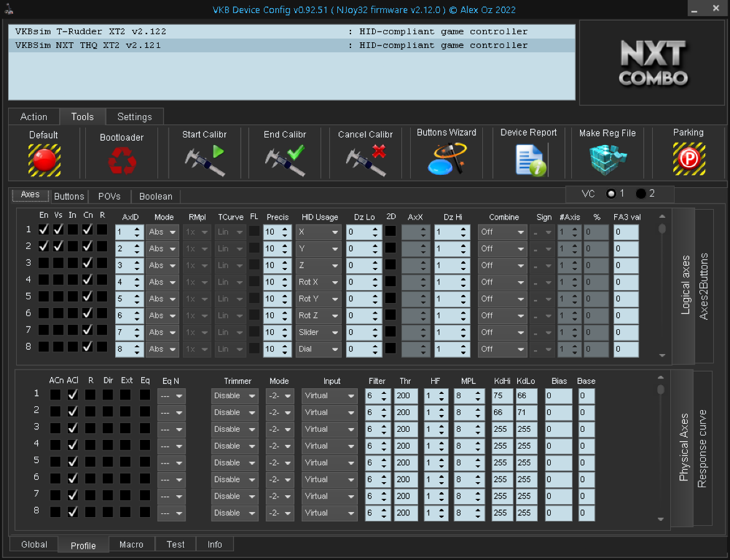
Task: Click Thr field for physical axis 2
Action: [x=406, y=413]
